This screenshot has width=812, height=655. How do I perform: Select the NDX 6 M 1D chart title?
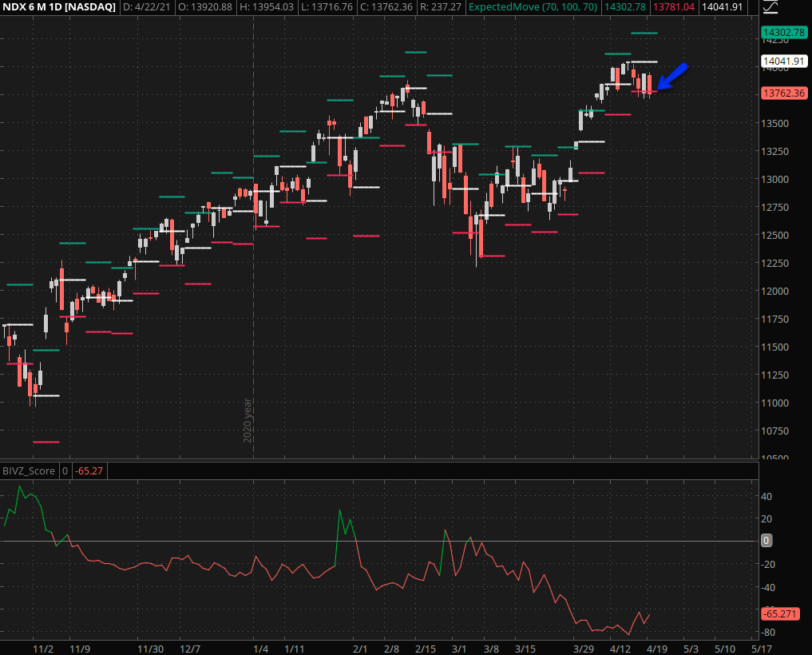57,7
